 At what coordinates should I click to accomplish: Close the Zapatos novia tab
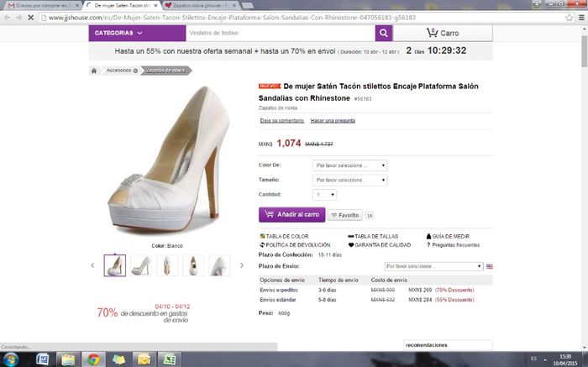click(234, 6)
